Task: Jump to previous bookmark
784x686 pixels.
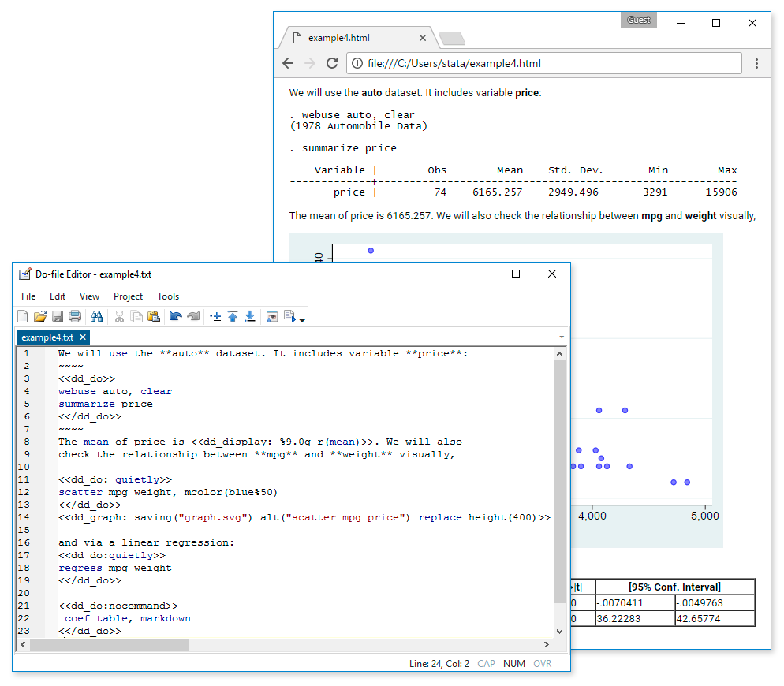Action: click(x=233, y=316)
